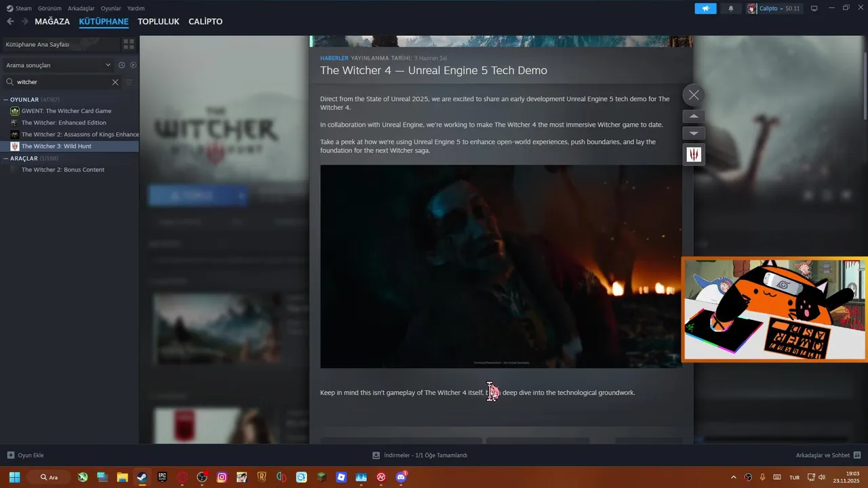Open the announcements megaphone button
The width and height of the screenshot is (868, 488).
(705, 8)
